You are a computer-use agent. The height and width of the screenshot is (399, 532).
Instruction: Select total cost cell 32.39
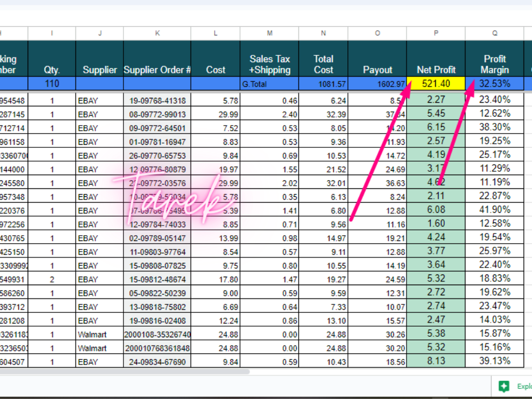(x=323, y=114)
